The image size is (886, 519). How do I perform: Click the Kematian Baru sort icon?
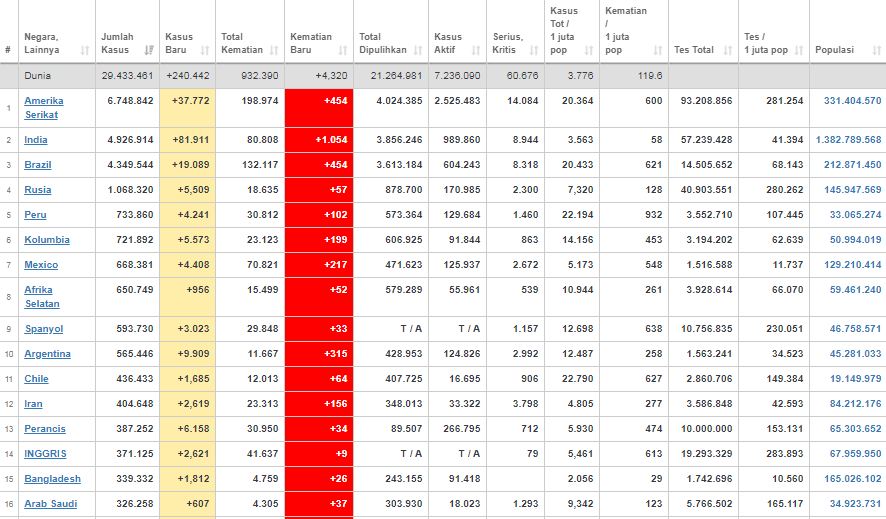click(x=343, y=50)
